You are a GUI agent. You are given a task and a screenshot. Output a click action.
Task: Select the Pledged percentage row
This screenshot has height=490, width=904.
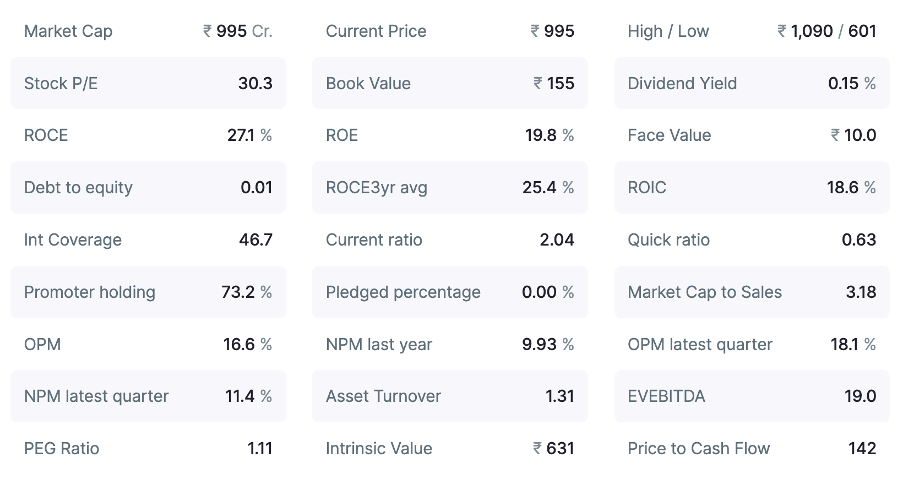click(x=450, y=292)
